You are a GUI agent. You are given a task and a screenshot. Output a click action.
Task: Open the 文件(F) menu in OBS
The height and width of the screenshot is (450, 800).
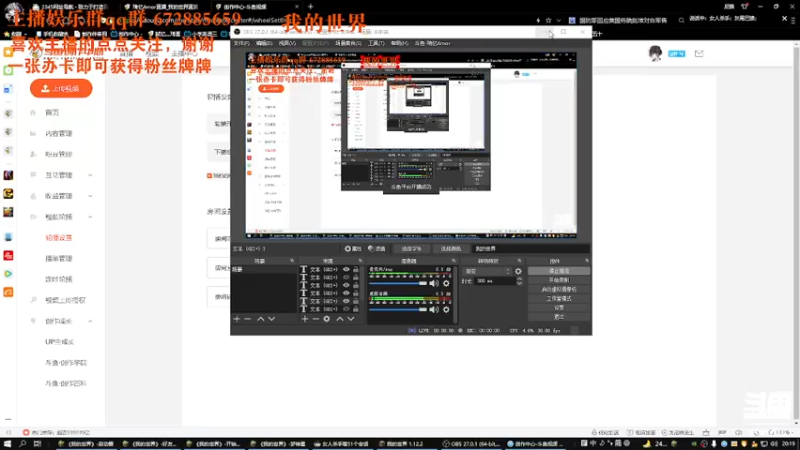pyautogui.click(x=241, y=43)
